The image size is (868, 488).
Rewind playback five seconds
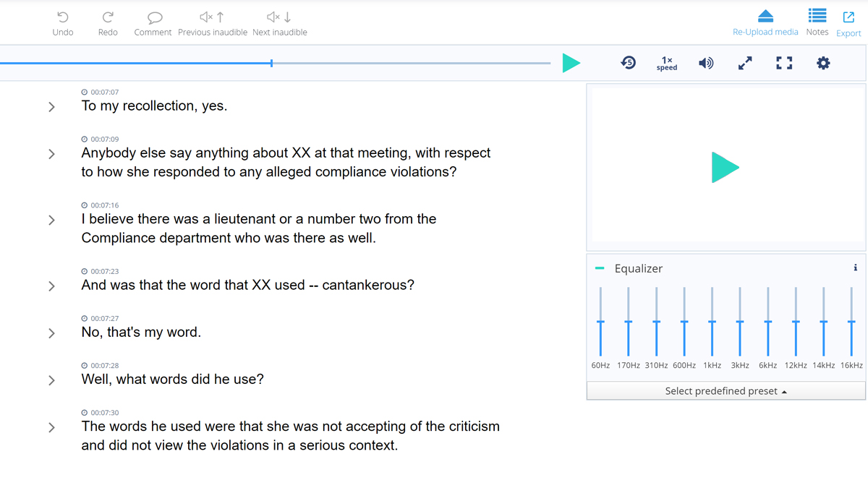[629, 63]
